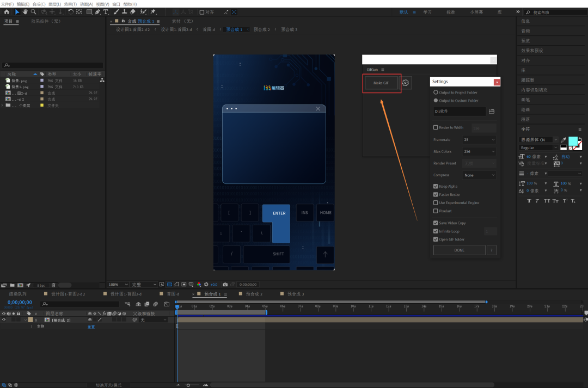The height and width of the screenshot is (388, 588).
Task: Select Output to Project Folder radio
Action: tap(436, 93)
